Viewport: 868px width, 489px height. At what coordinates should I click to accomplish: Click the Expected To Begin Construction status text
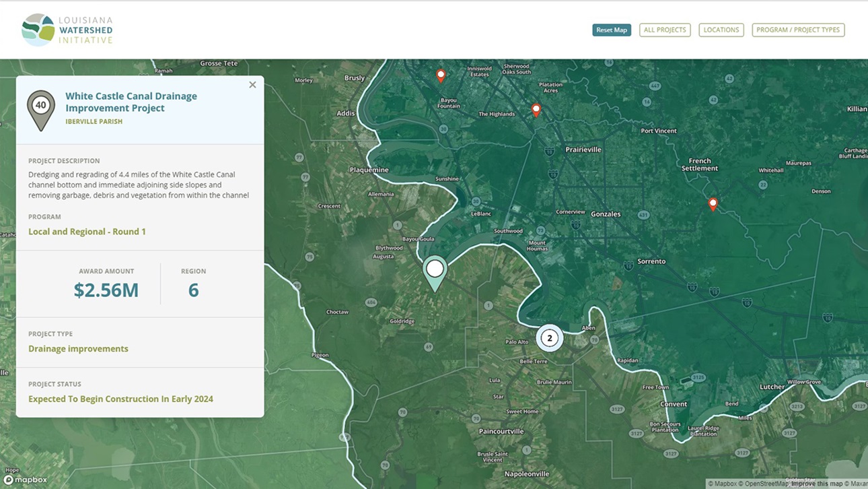click(120, 399)
